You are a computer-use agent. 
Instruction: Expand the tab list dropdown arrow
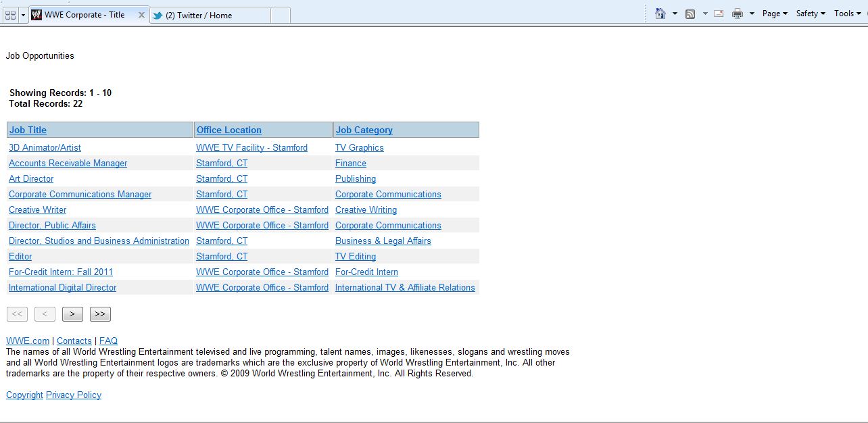pos(23,15)
